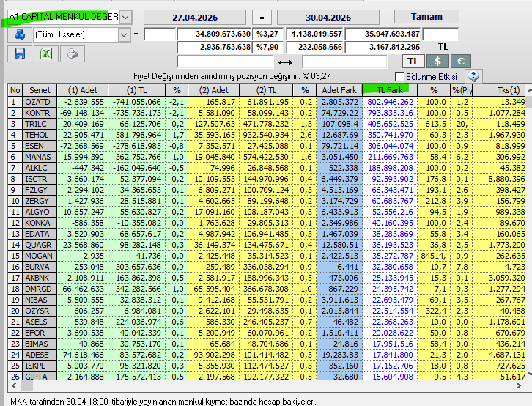Image resolution: width=532 pixels, height=406 pixels.
Task: Select KONTR stock row
Action: point(266,113)
